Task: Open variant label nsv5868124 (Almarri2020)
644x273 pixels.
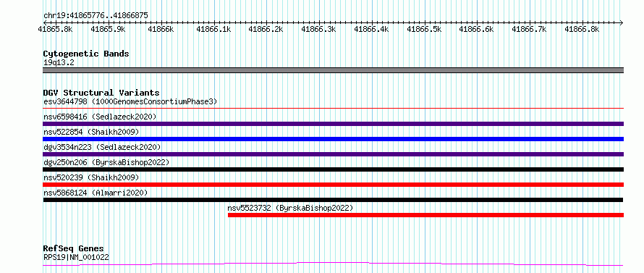Action: coord(96,193)
